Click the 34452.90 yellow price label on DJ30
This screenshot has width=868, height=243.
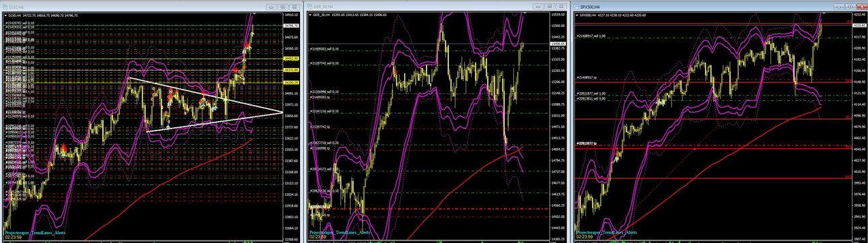[x=291, y=59]
